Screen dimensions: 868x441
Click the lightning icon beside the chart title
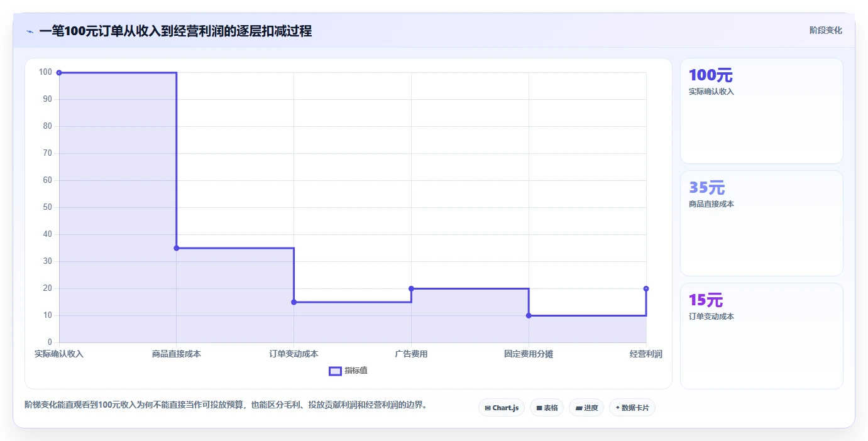(x=30, y=31)
